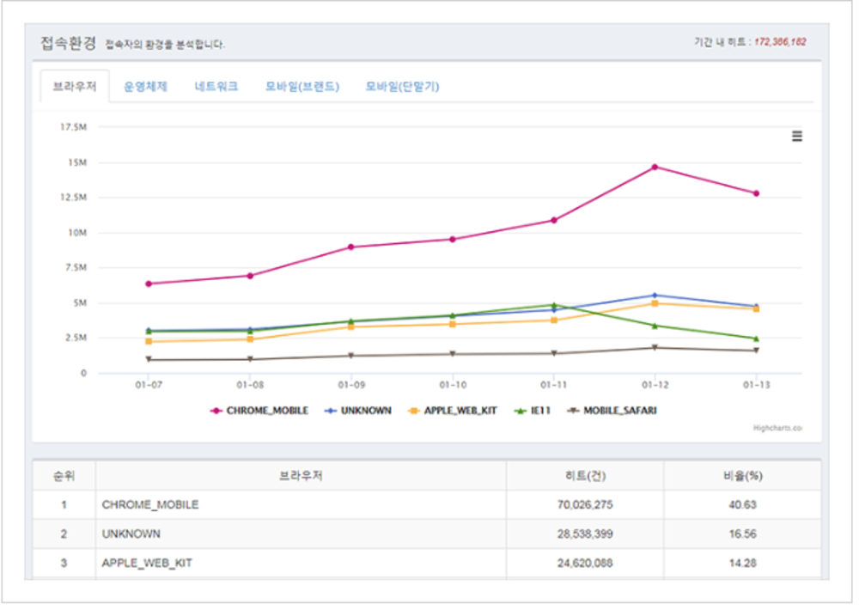Click the 히트(건) column header

click(x=583, y=473)
